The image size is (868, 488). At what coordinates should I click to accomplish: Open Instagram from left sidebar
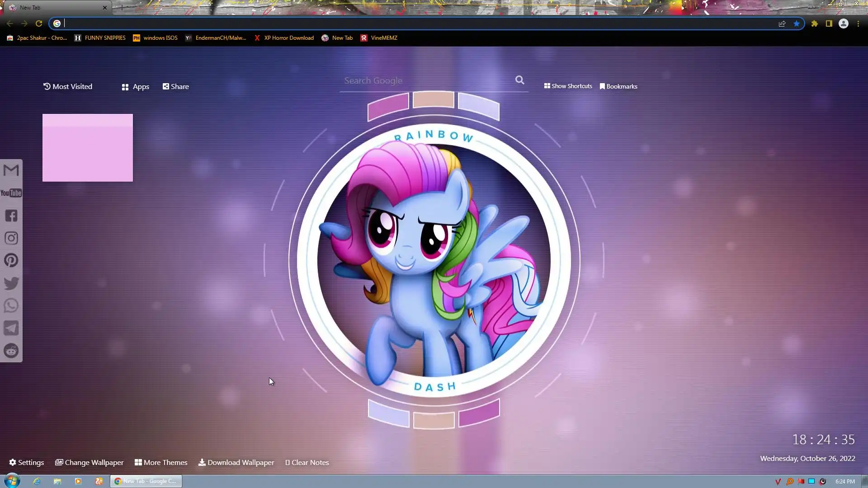coord(11,238)
